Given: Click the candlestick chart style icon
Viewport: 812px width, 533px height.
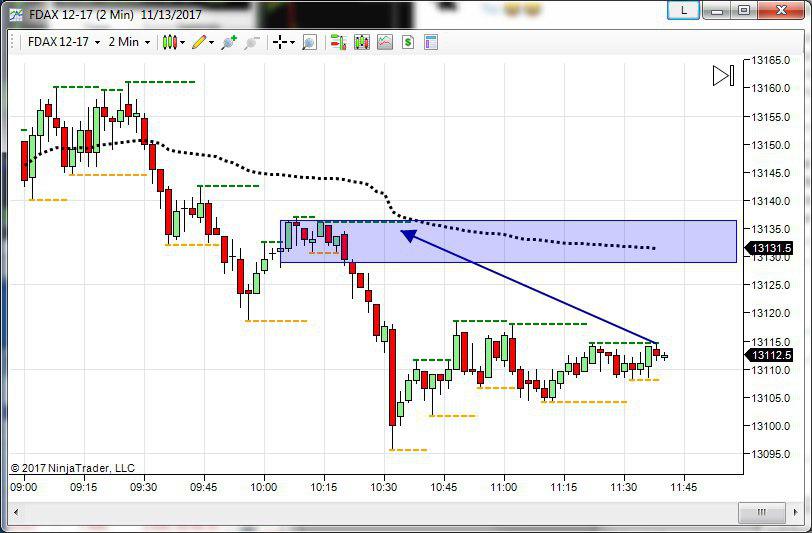Looking at the screenshot, I should [x=169, y=42].
